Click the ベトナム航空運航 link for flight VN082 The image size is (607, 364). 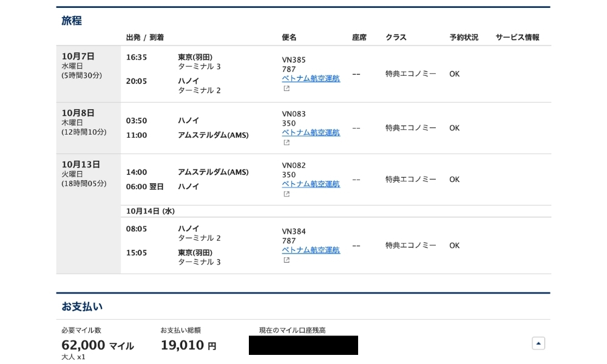[311, 184]
